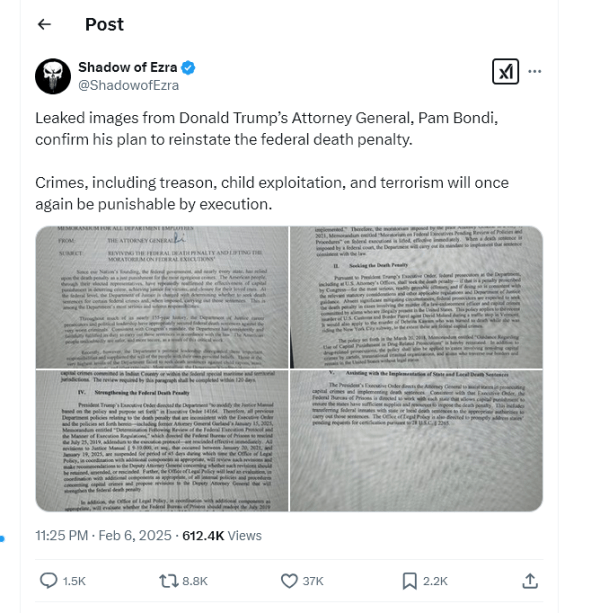This screenshot has height=613, width=600.
Task: View top-left memorandum header image
Action: tap(162, 297)
